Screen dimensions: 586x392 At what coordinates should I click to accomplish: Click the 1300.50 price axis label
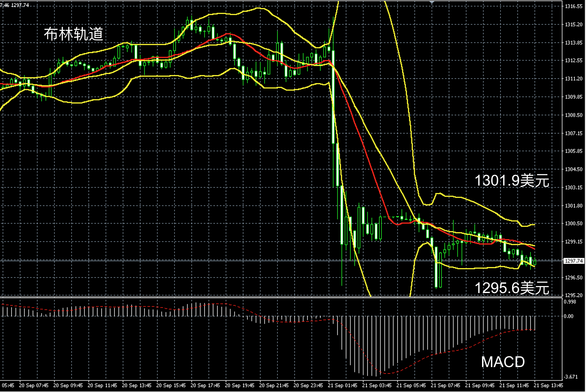(x=574, y=224)
